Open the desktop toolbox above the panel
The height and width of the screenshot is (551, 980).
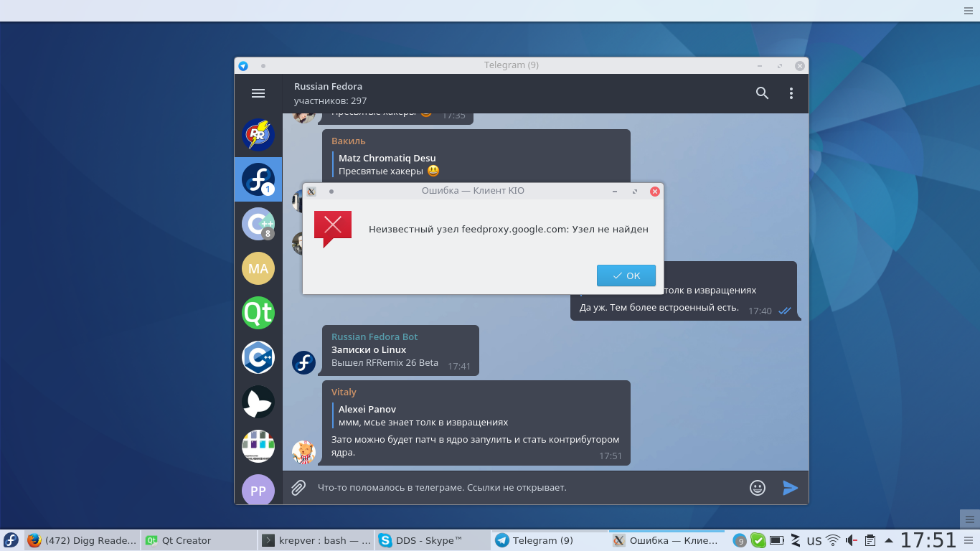click(970, 519)
